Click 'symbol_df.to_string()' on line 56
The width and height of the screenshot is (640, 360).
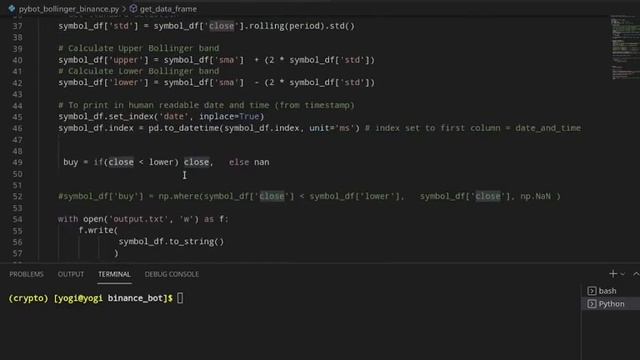click(171, 242)
